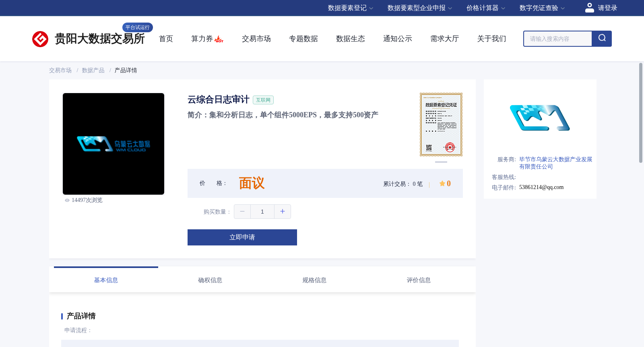Click the user avatar login icon
The image size is (644, 347).
coord(590,8)
